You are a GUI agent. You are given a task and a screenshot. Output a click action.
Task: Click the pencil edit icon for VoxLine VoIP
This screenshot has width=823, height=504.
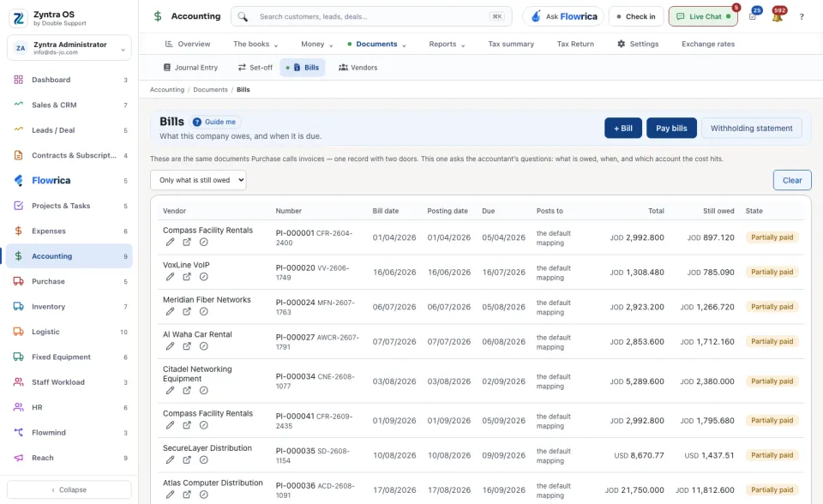(170, 277)
